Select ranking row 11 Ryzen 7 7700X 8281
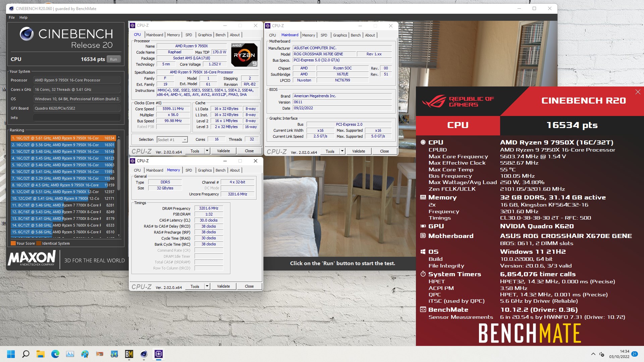The width and height of the screenshot is (644, 362). (63, 205)
